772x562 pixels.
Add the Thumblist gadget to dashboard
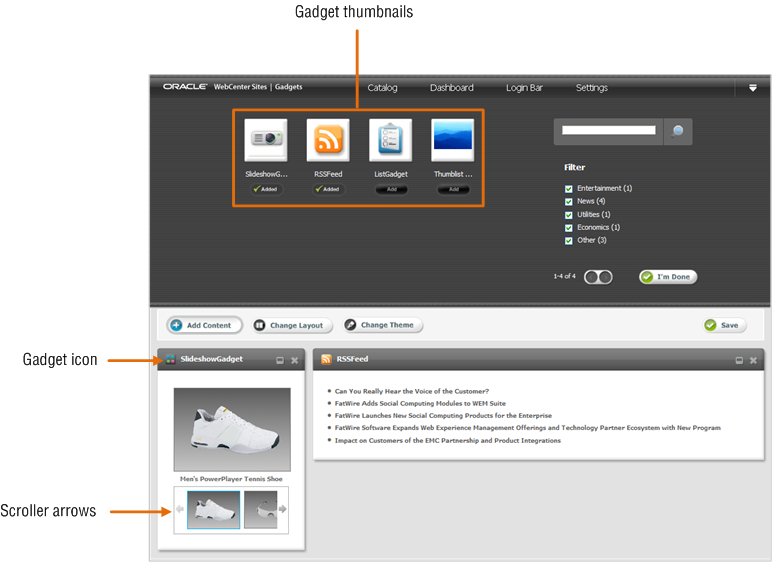453,189
